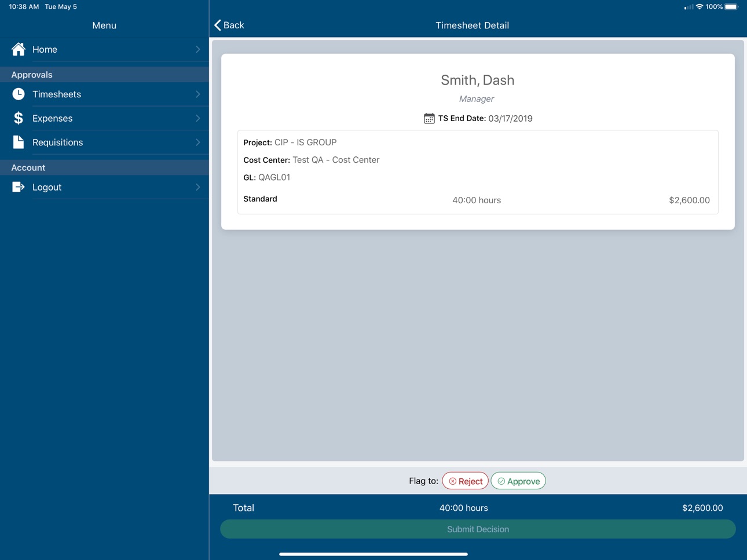Tap the Home house icon

point(19,49)
